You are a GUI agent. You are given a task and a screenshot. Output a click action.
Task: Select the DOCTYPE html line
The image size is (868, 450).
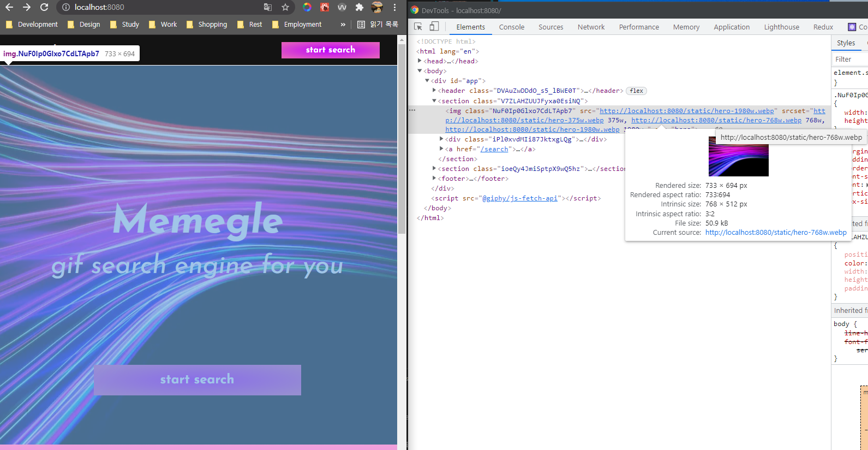[x=446, y=42]
